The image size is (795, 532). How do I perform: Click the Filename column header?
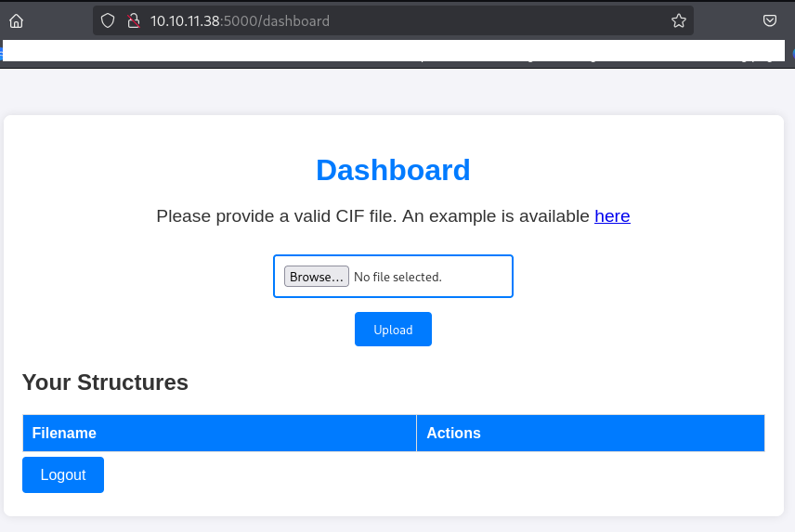(64, 433)
